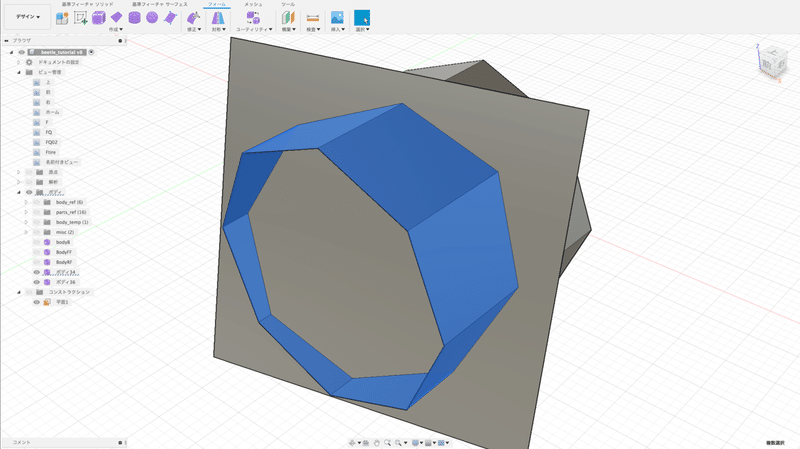Switch to the メッシュ tab
Image resolution: width=800 pixels, height=449 pixels.
point(253,4)
